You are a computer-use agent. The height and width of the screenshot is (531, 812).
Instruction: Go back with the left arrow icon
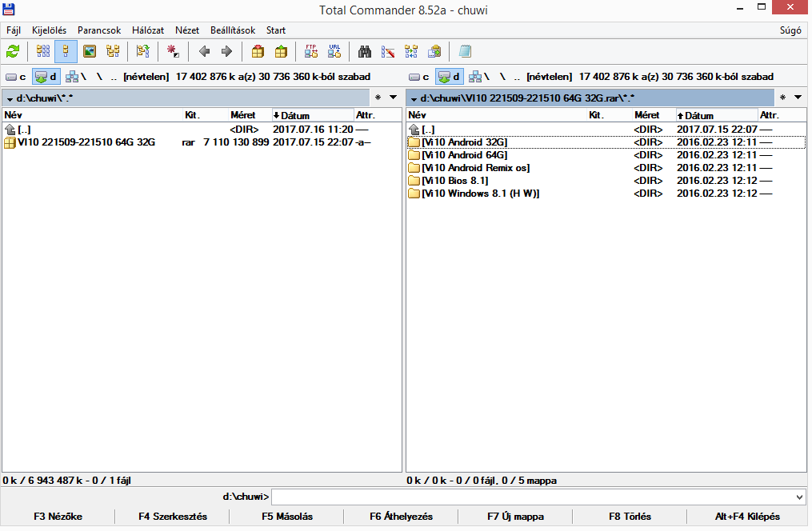point(205,51)
